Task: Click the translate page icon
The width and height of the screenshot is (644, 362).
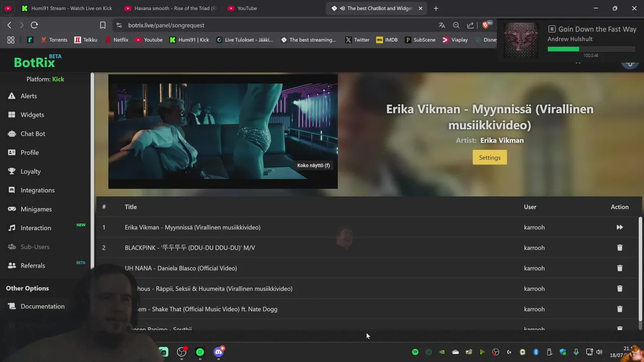Action: click(x=442, y=25)
